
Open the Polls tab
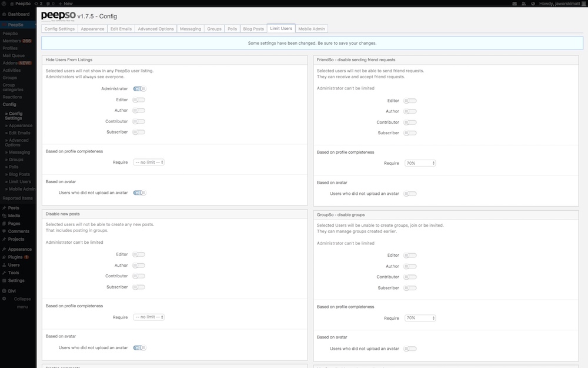[x=232, y=29]
